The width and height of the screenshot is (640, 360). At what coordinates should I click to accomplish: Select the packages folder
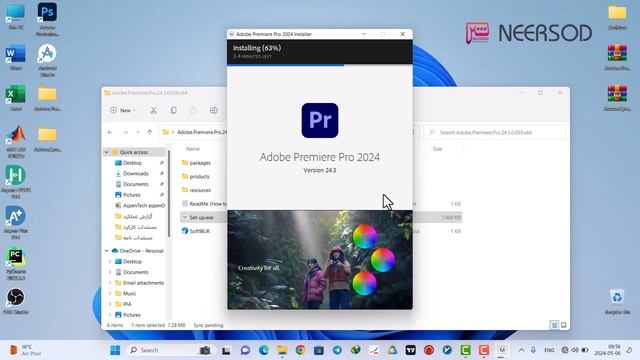click(x=200, y=163)
